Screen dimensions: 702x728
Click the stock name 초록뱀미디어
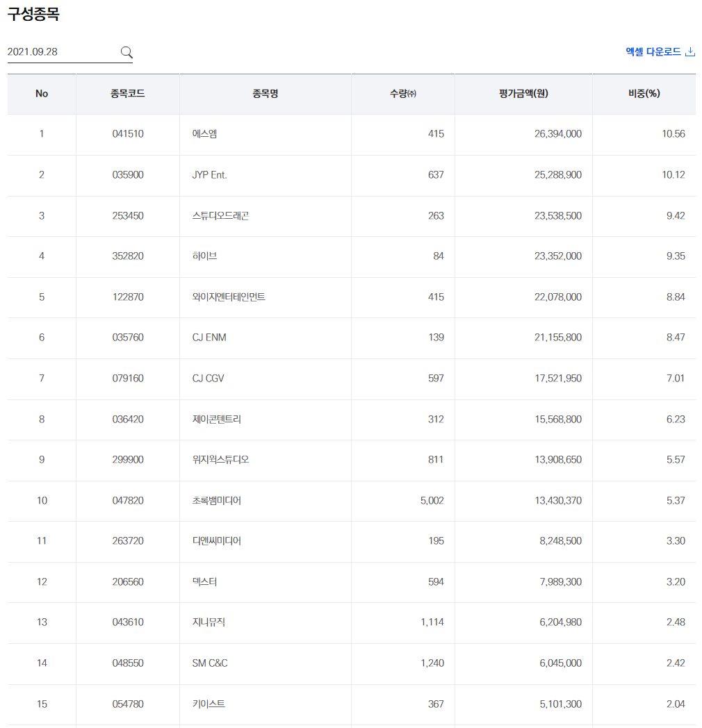[x=216, y=500]
